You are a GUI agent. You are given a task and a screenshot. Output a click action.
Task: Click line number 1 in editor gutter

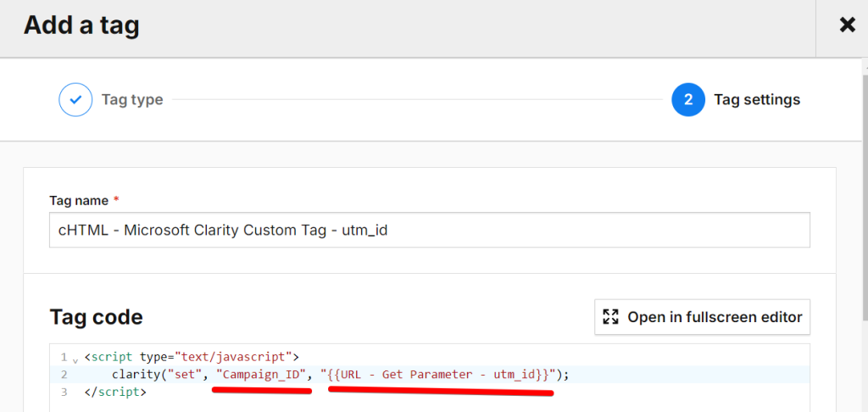(64, 356)
